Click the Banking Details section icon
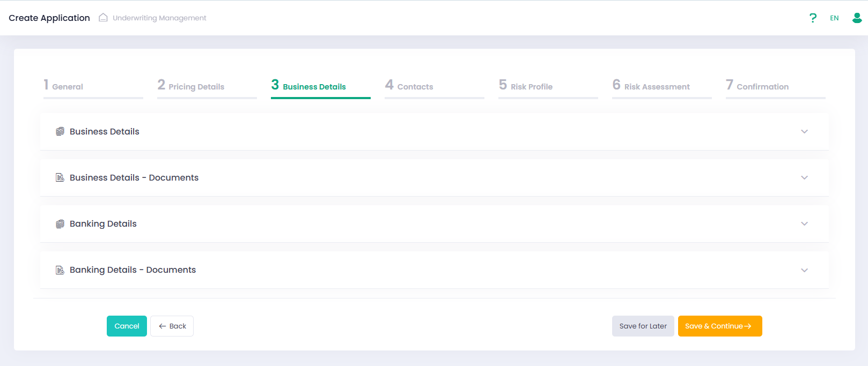The width and height of the screenshot is (868, 366). coord(60,224)
